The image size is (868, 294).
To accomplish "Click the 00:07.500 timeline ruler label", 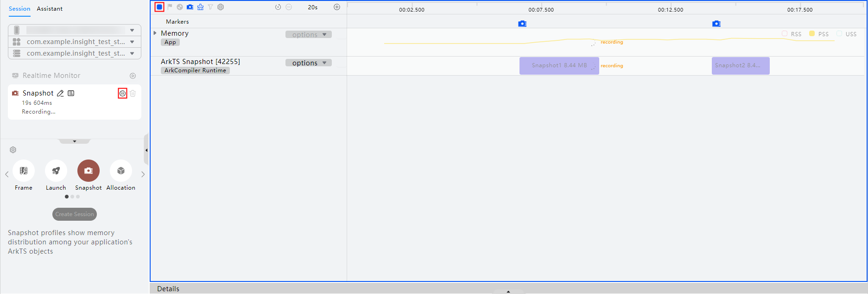I will 541,10.
